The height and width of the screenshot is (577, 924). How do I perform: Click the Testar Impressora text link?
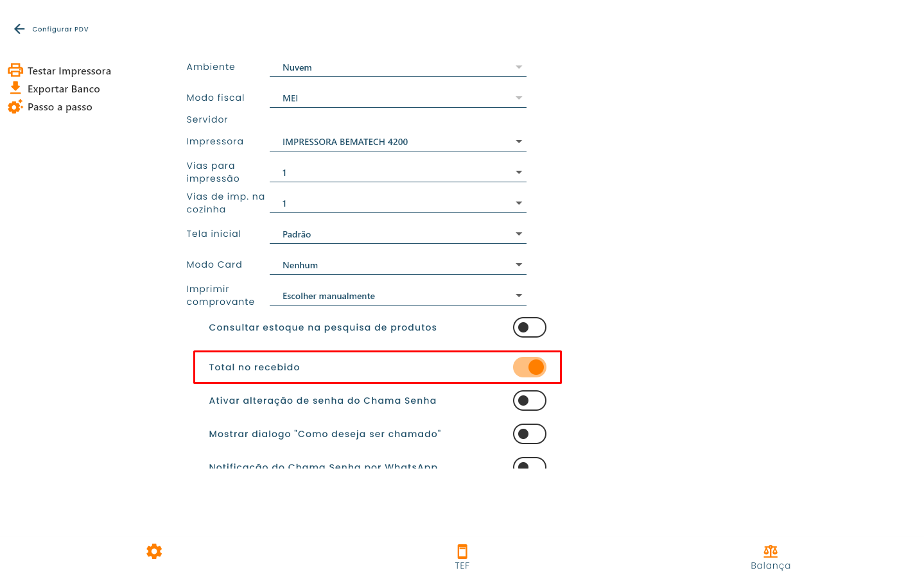[69, 71]
